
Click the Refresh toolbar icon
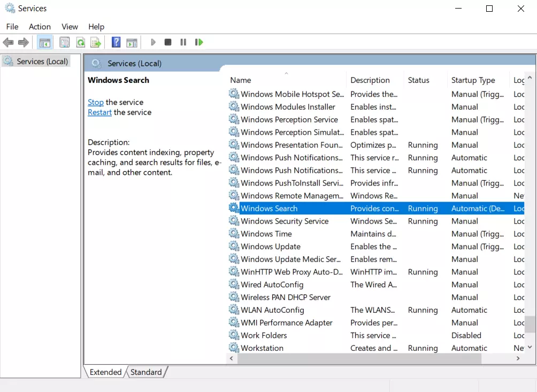pyautogui.click(x=80, y=42)
